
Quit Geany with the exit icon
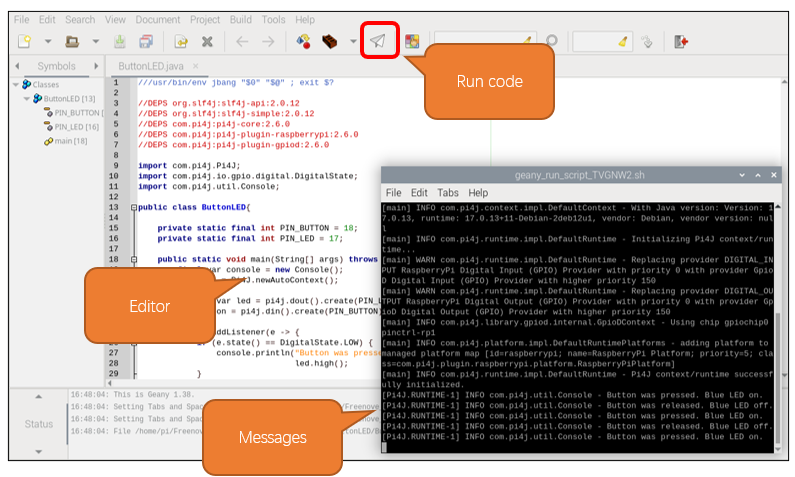coord(681,41)
